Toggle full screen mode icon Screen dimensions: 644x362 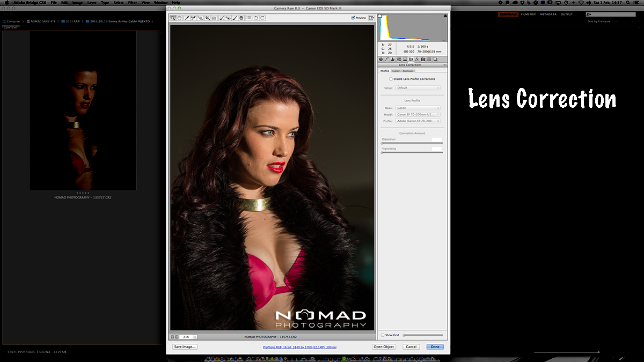coord(372,18)
